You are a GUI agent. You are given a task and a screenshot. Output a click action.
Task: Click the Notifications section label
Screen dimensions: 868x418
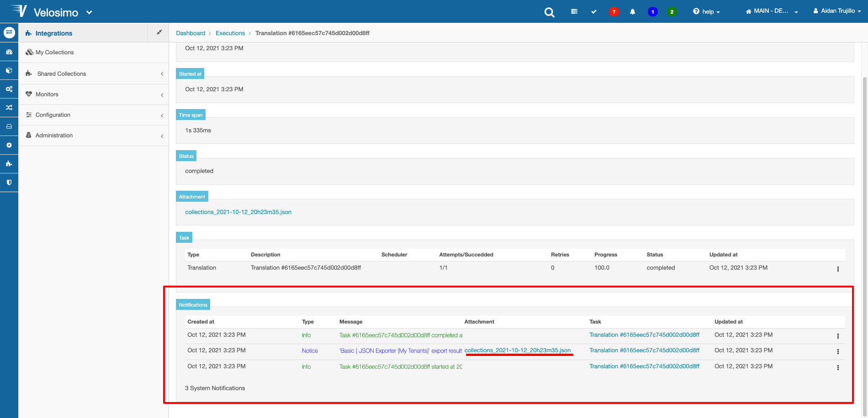[193, 305]
